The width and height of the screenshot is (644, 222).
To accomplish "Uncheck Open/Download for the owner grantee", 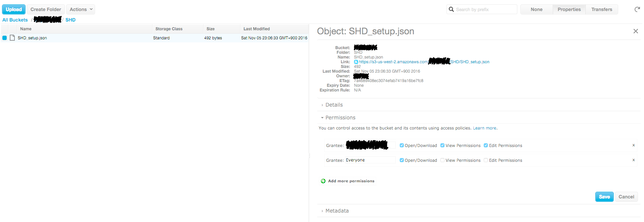I will [401, 145].
